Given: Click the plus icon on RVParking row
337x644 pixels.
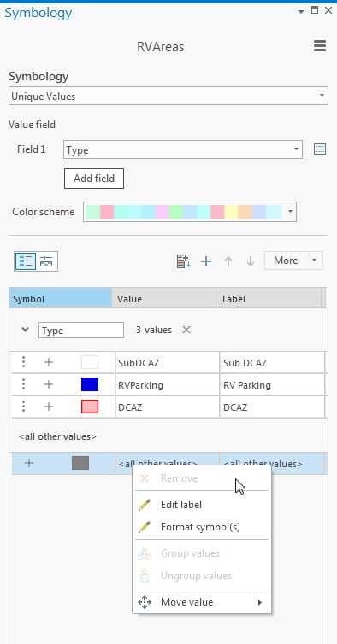Looking at the screenshot, I should pyautogui.click(x=49, y=384).
